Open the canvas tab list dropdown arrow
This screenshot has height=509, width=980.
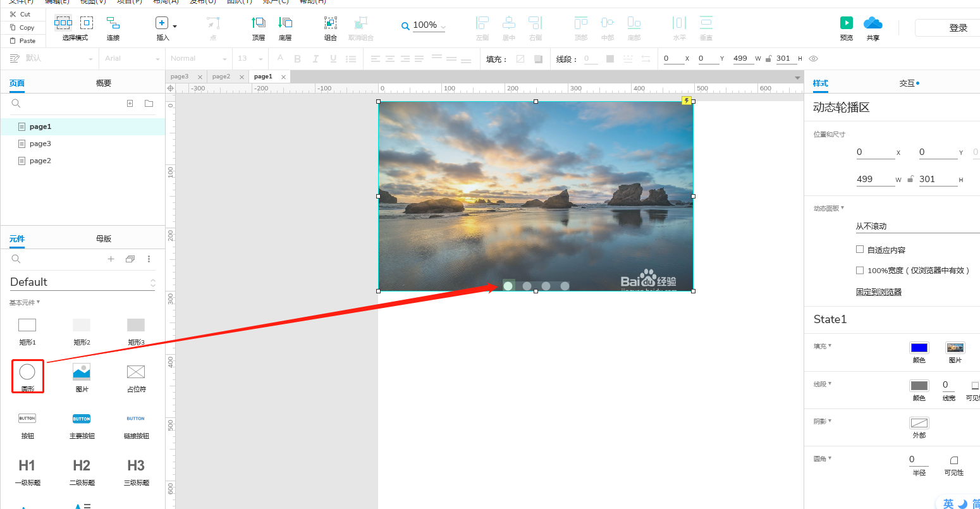click(797, 77)
